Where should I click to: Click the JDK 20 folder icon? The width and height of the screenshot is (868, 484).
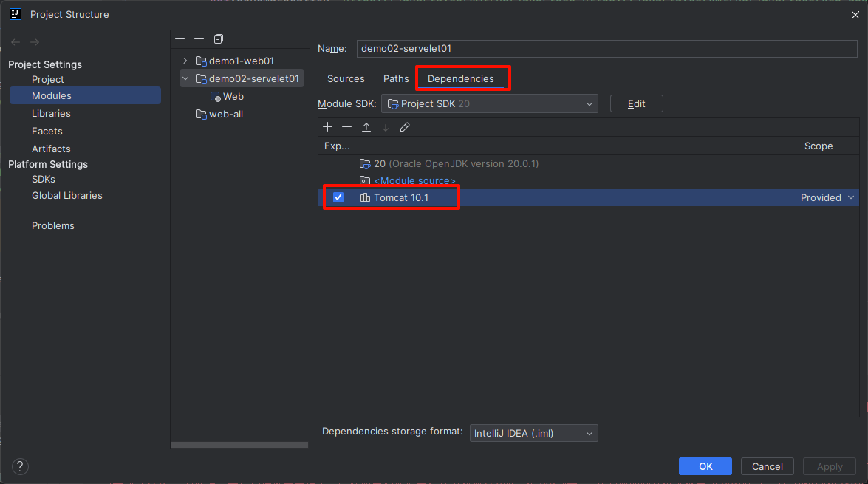(365, 164)
